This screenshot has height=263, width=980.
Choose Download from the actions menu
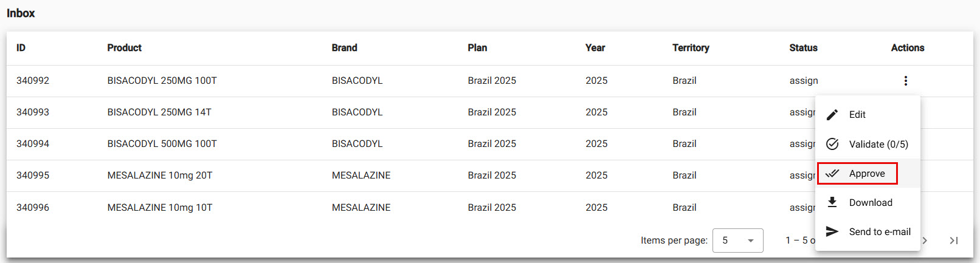871,203
